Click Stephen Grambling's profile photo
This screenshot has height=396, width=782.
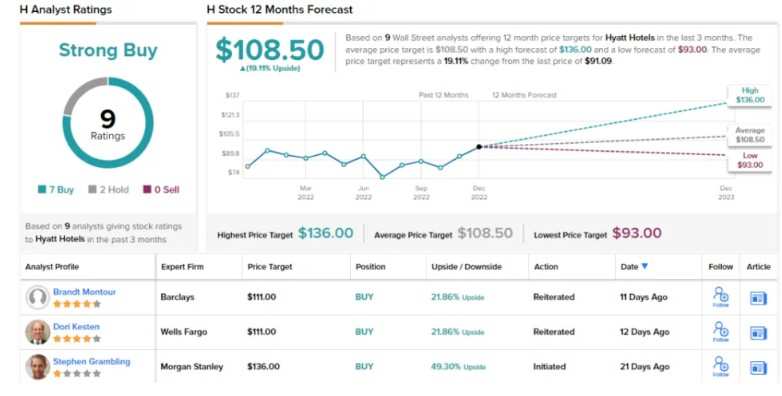click(37, 367)
